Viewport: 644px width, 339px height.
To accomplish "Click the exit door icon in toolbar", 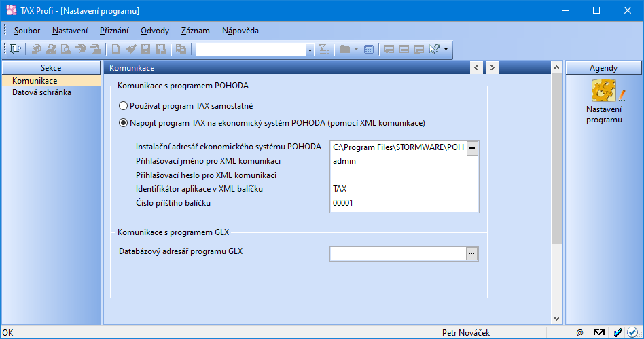I will pyautogui.click(x=16, y=50).
